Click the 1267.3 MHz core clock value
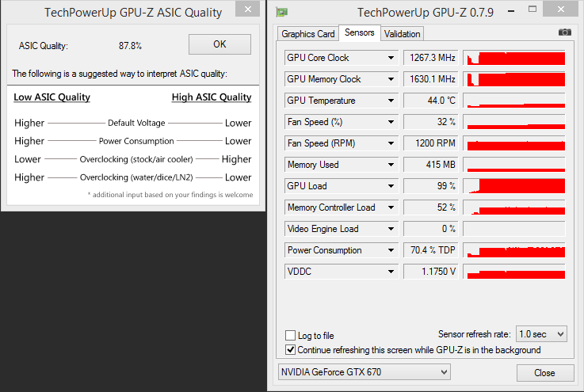This screenshot has width=584, height=392. 431,58
